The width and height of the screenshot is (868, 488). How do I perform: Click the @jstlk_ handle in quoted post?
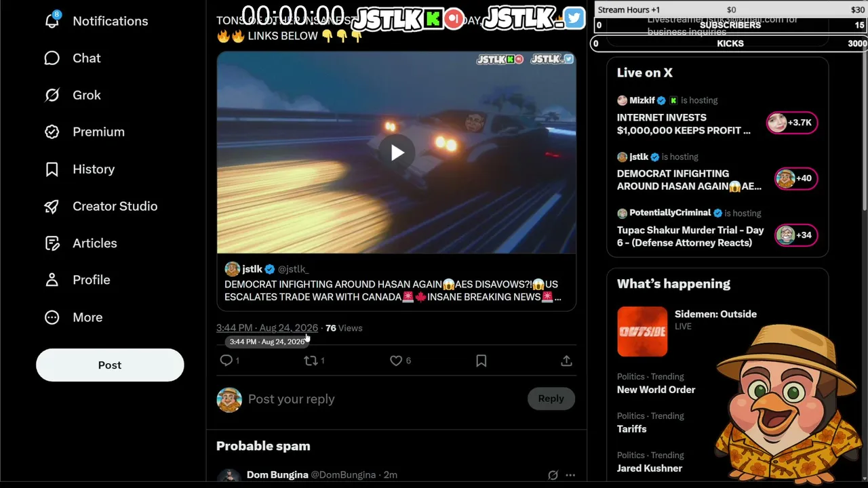294,269
